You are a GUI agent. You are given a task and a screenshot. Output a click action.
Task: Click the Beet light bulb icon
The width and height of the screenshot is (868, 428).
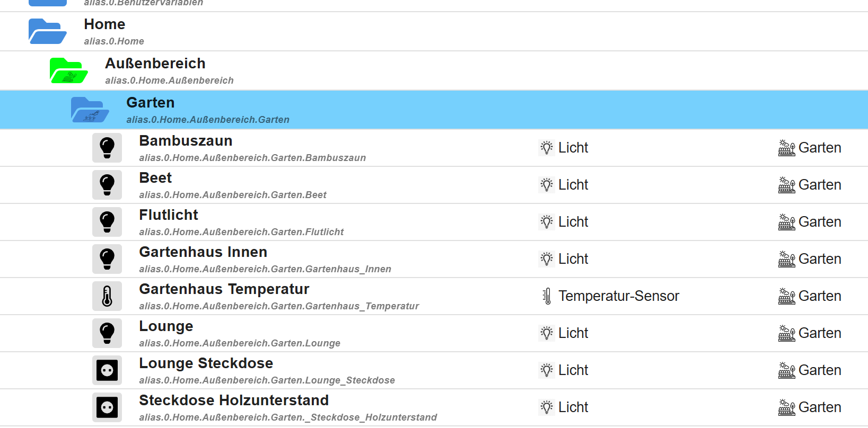pos(107,185)
